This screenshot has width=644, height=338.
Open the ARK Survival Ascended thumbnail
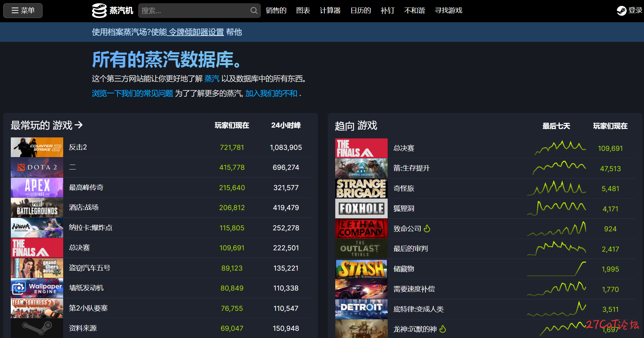(x=361, y=168)
